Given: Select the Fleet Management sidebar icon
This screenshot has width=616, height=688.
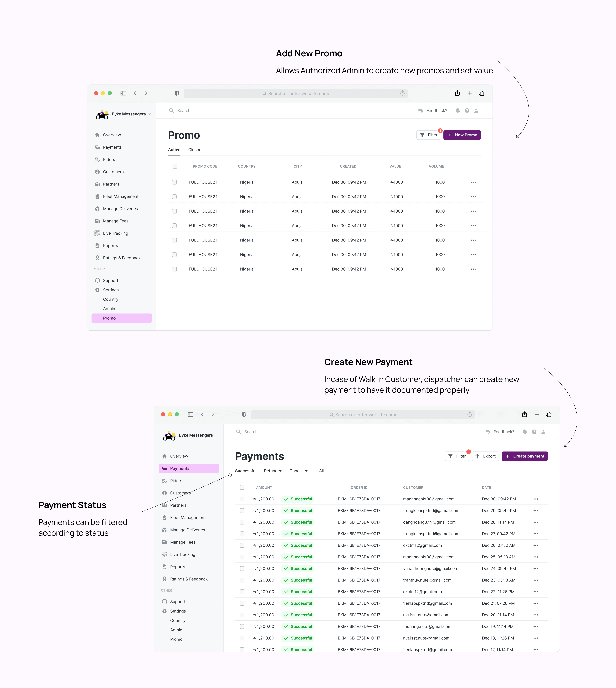Looking at the screenshot, I should [x=98, y=196].
